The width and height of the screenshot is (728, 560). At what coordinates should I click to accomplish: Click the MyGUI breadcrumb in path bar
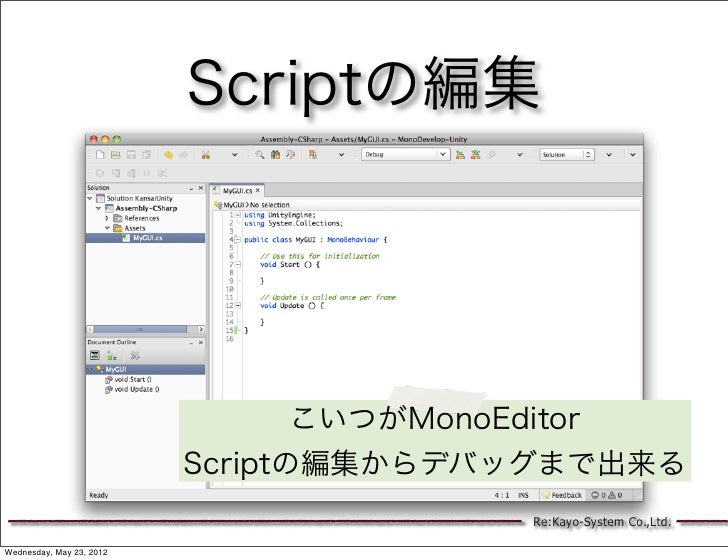point(229,205)
